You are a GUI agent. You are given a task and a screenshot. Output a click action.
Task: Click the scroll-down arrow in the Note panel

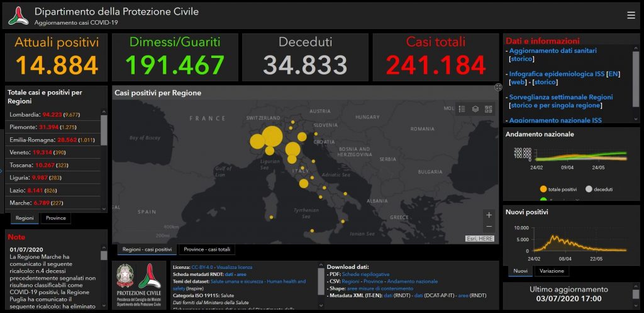click(104, 306)
